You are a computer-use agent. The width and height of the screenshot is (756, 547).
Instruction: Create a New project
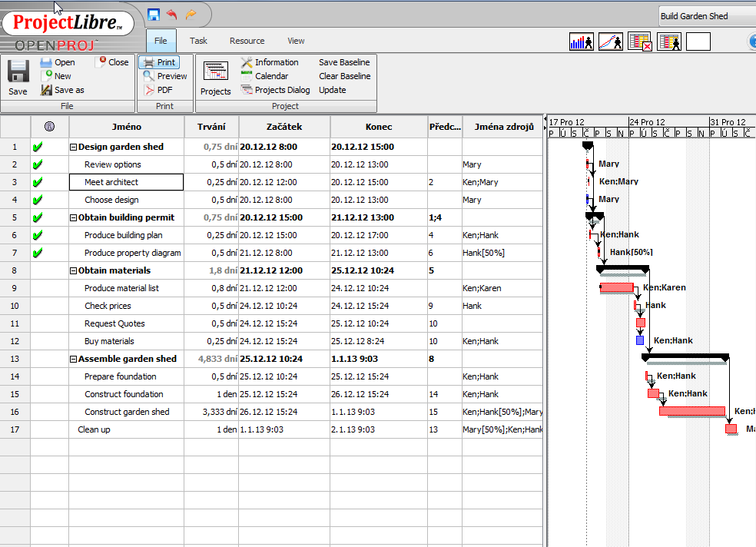tap(56, 76)
